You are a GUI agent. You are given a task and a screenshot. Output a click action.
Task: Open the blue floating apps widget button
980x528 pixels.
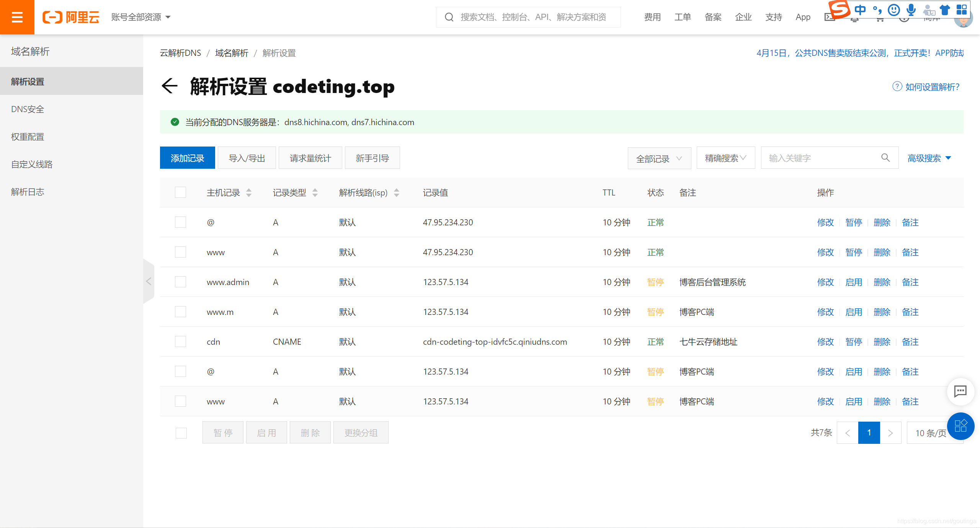(x=960, y=426)
